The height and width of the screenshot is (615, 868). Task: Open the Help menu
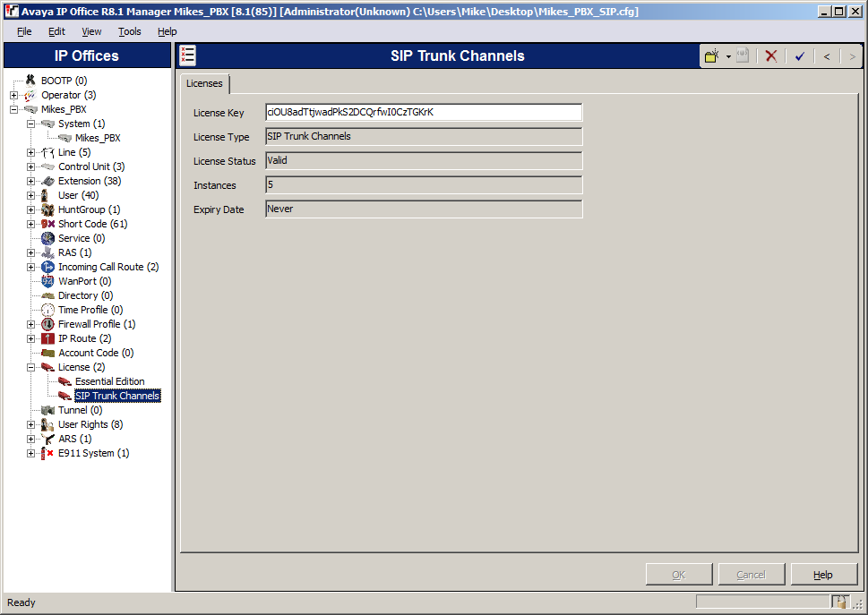167,31
